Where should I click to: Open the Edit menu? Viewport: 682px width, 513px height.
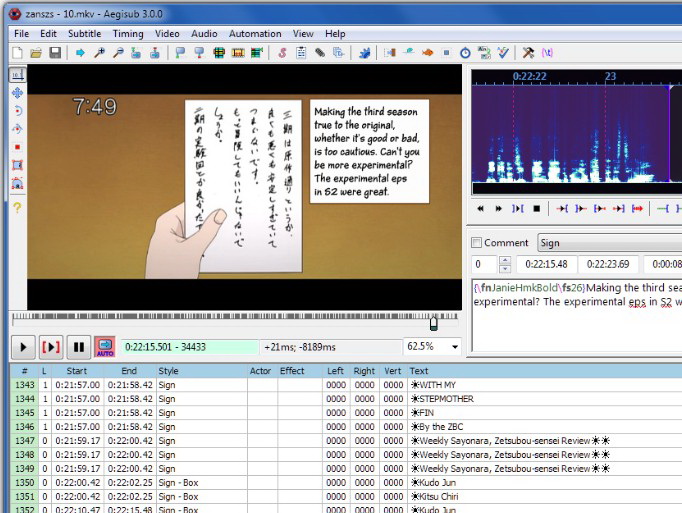coord(48,34)
